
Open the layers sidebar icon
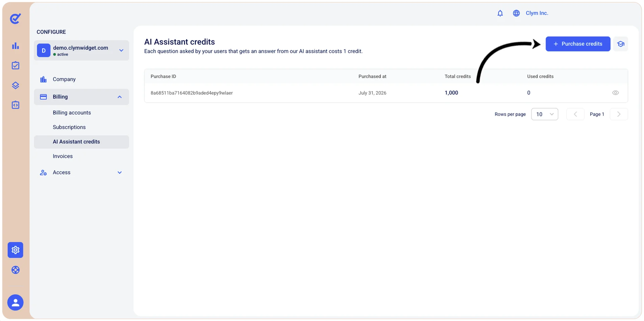[15, 85]
